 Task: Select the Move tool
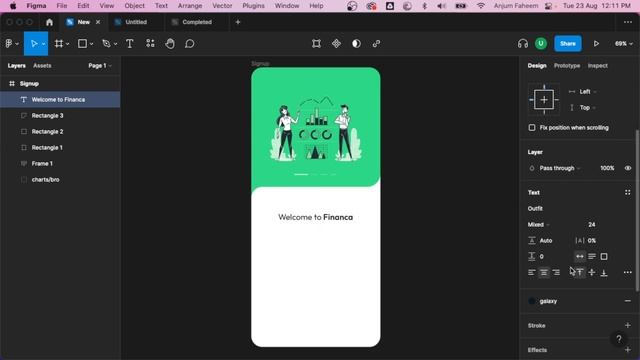click(33, 44)
